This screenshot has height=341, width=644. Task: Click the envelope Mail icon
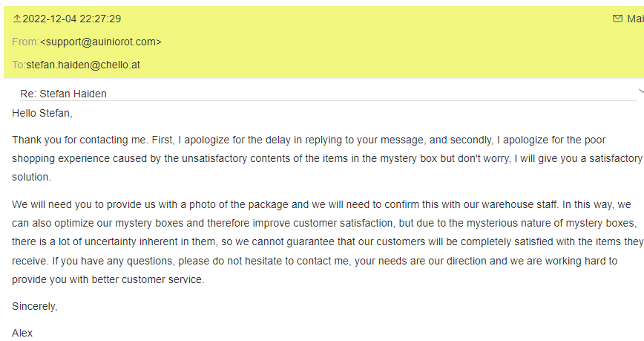[x=617, y=19]
